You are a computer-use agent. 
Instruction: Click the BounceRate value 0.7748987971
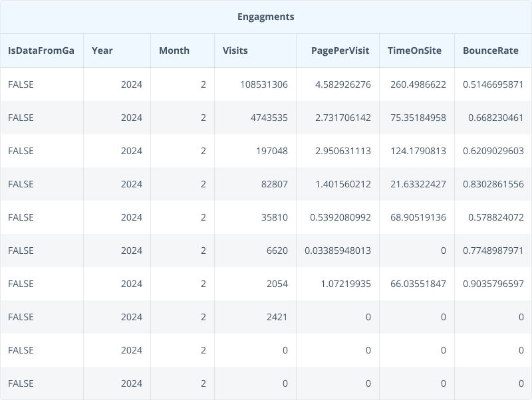tap(493, 250)
